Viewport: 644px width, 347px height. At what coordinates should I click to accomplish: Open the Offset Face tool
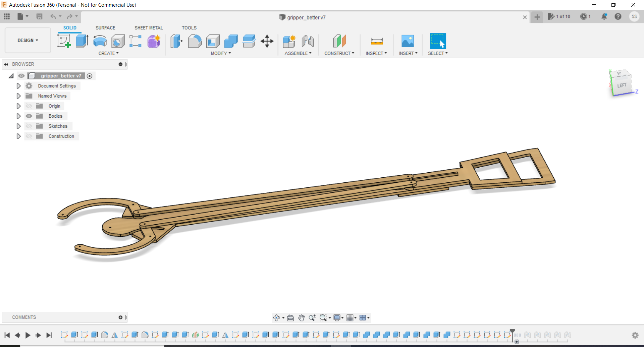249,41
